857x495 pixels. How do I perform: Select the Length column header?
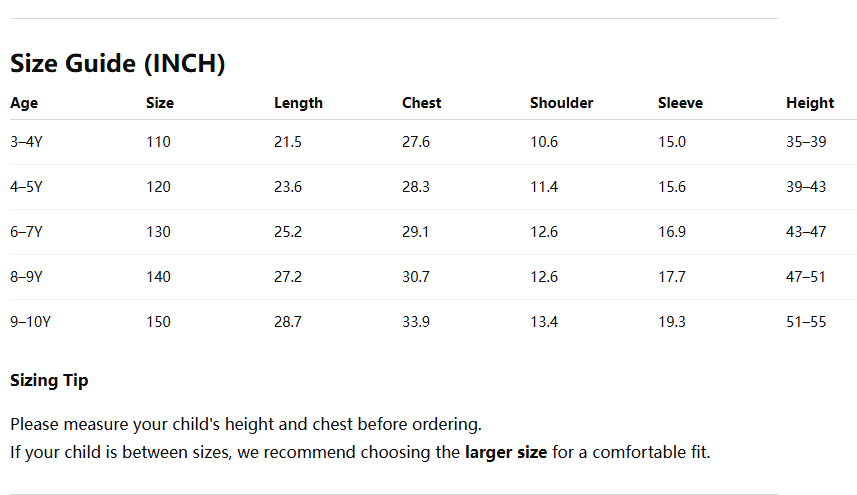click(x=298, y=103)
